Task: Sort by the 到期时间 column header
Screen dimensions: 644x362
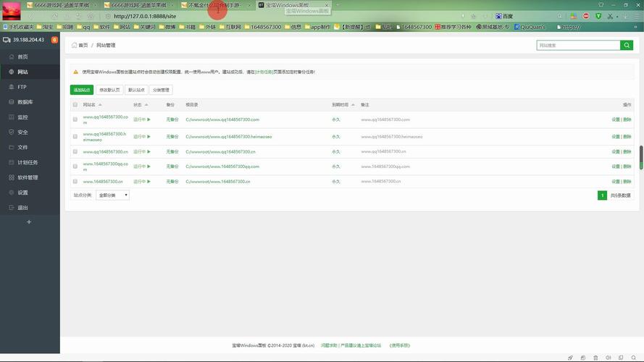Action: pos(343,105)
